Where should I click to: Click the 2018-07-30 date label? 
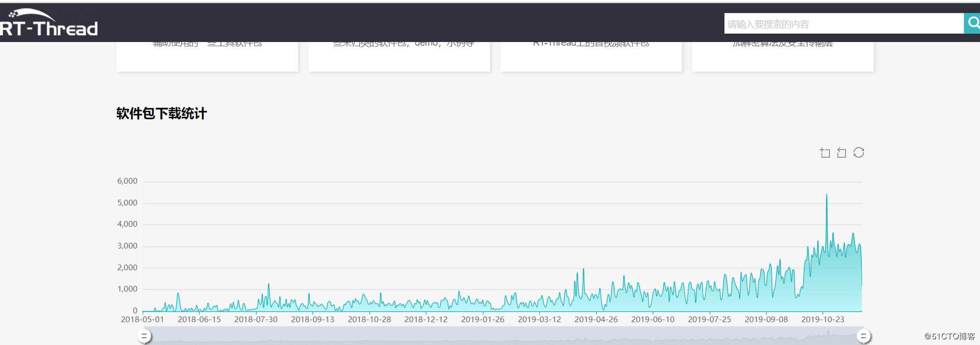point(256,320)
